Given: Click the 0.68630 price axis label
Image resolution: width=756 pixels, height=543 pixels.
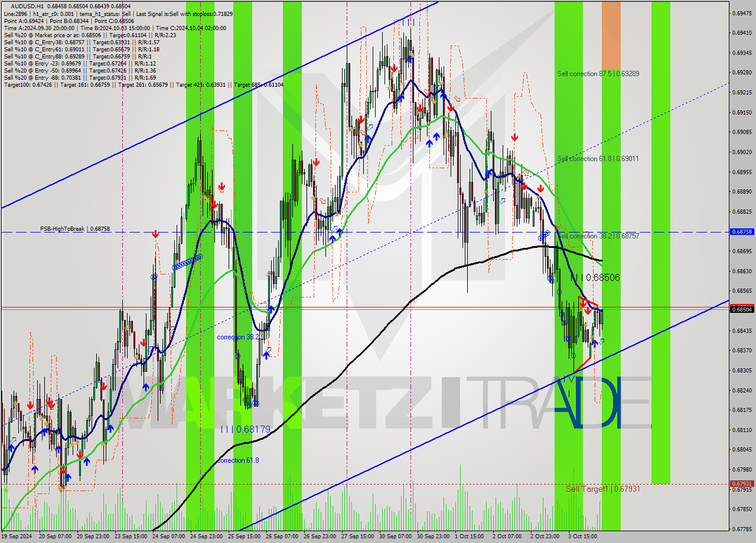Looking at the screenshot, I should [742, 271].
